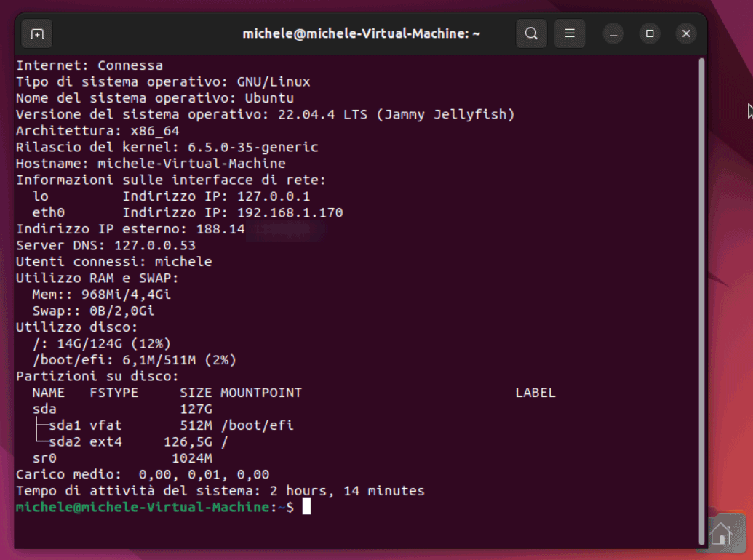Screen dimensions: 753x560
Task: Click the 'sda' disk row with 127G
Action: coord(122,409)
